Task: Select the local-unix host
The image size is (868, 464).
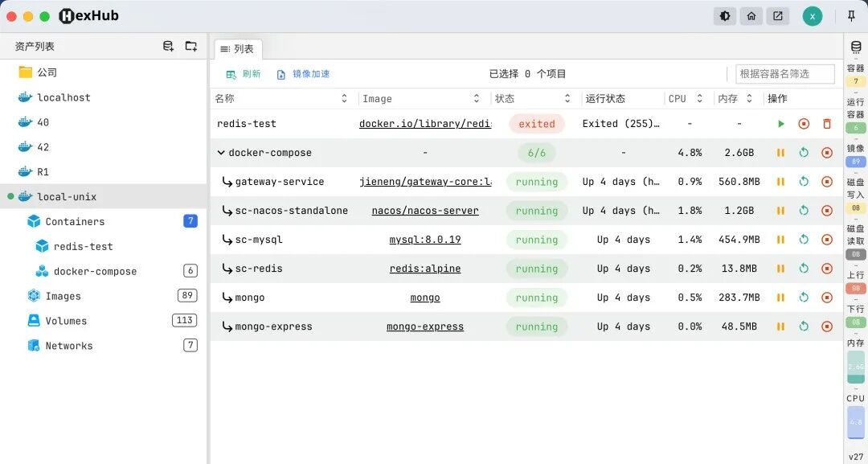Action: tap(104, 196)
